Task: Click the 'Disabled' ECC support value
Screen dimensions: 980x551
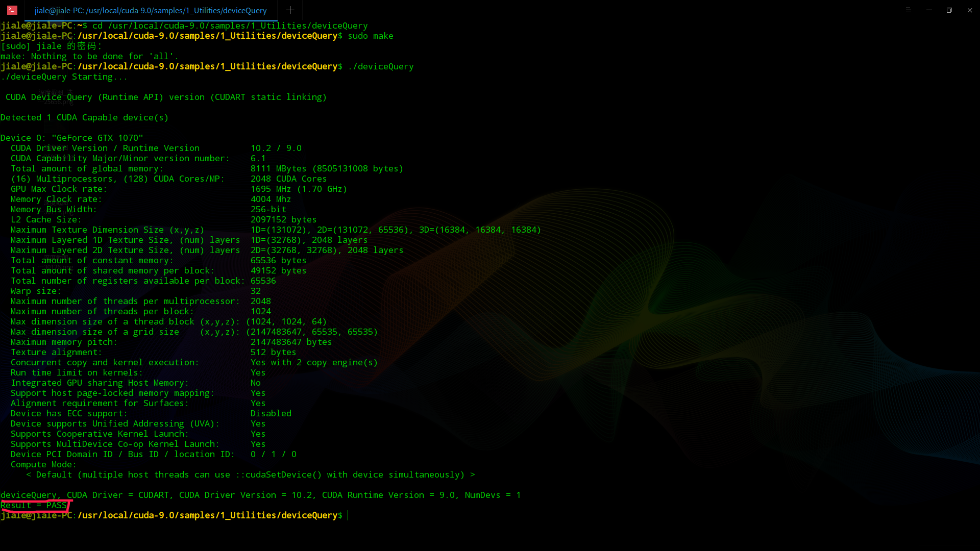Action: pos(271,413)
